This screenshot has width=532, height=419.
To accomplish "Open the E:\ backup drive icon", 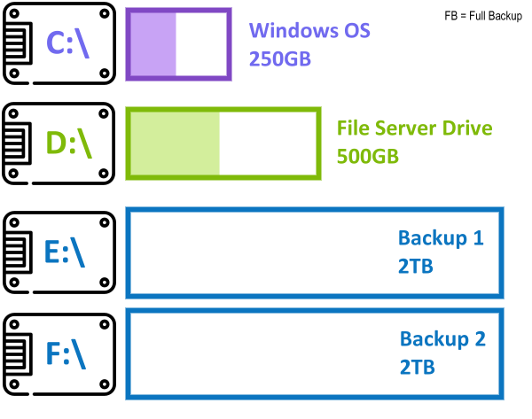I will [59, 252].
